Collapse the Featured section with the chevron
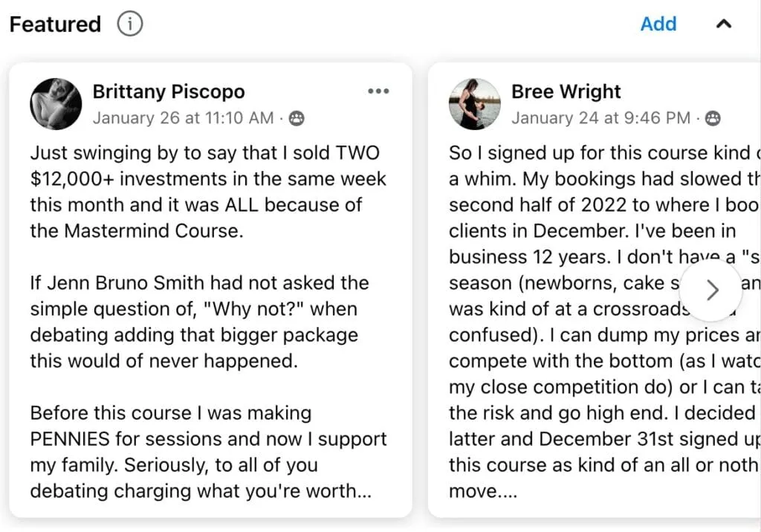The image size is (761, 532). pos(724,24)
